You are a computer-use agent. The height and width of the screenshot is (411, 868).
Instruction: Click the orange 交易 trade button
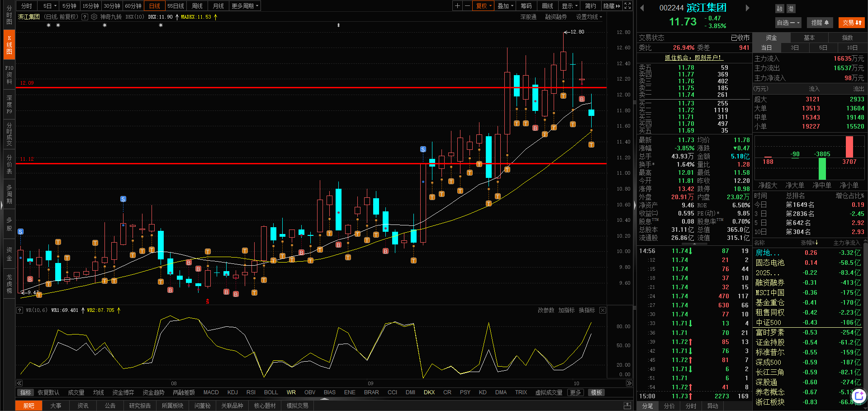852,23
